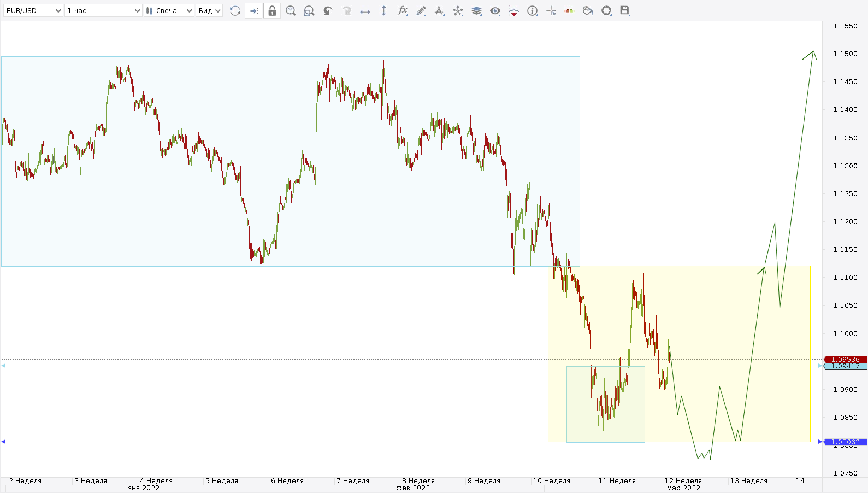Select the pencil drawing tool
868x493 pixels.
click(421, 11)
